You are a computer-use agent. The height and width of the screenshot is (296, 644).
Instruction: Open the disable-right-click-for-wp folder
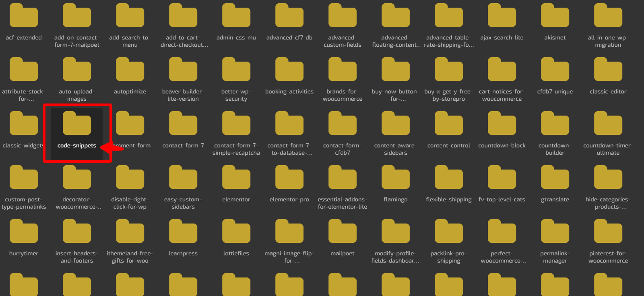(130, 177)
